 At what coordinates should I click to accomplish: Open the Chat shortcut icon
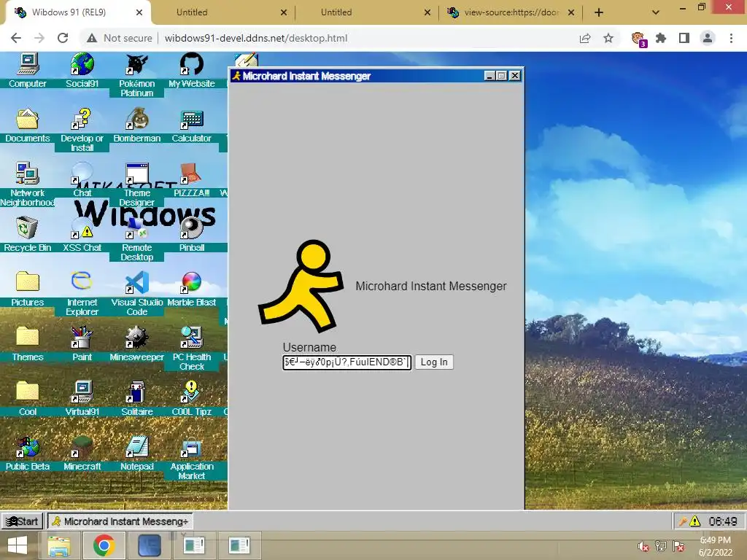tap(82, 174)
